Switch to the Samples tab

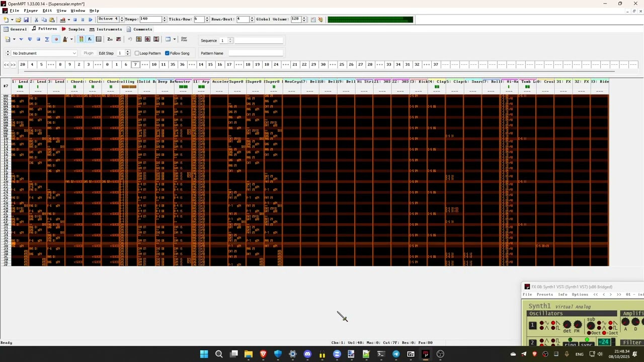coord(73,29)
